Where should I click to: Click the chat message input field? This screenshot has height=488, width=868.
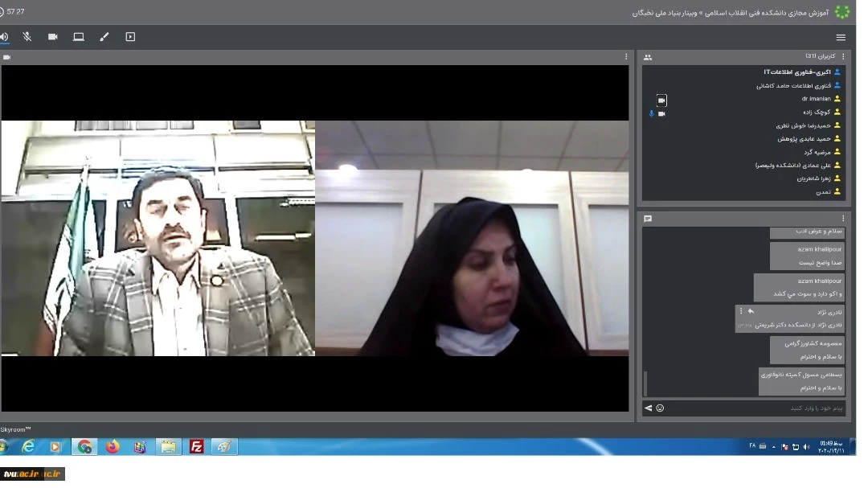point(755,408)
